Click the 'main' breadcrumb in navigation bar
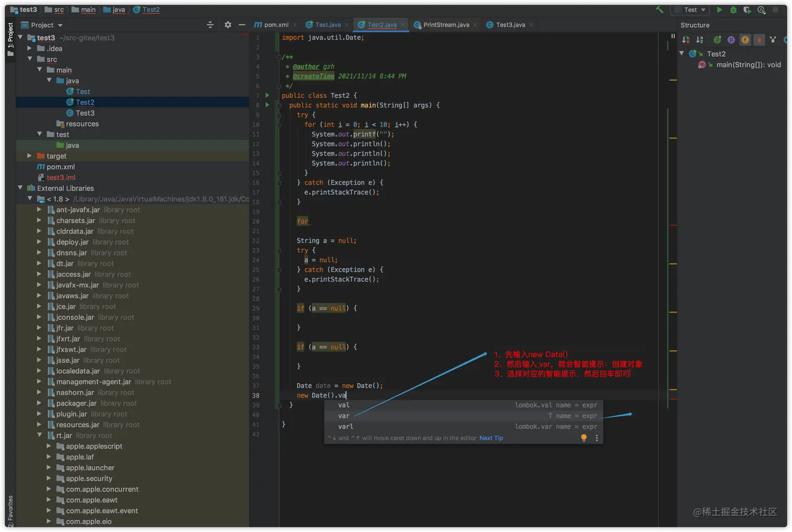This screenshot has width=792, height=532. point(84,9)
